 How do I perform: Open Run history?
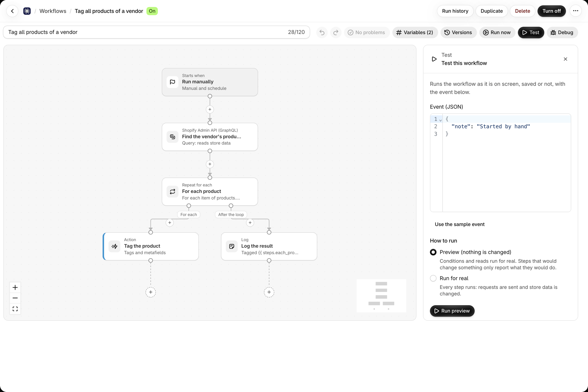[455, 11]
